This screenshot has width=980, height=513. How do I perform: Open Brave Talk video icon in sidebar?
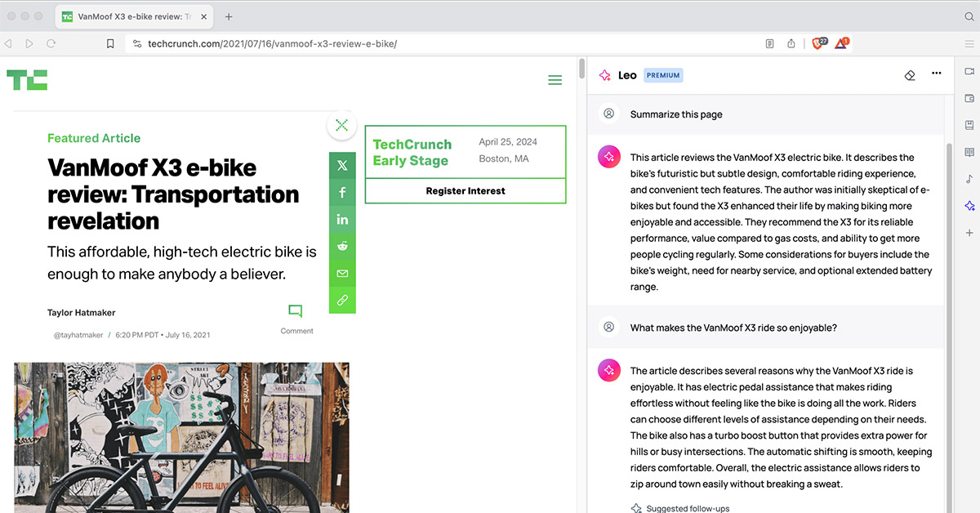(969, 72)
